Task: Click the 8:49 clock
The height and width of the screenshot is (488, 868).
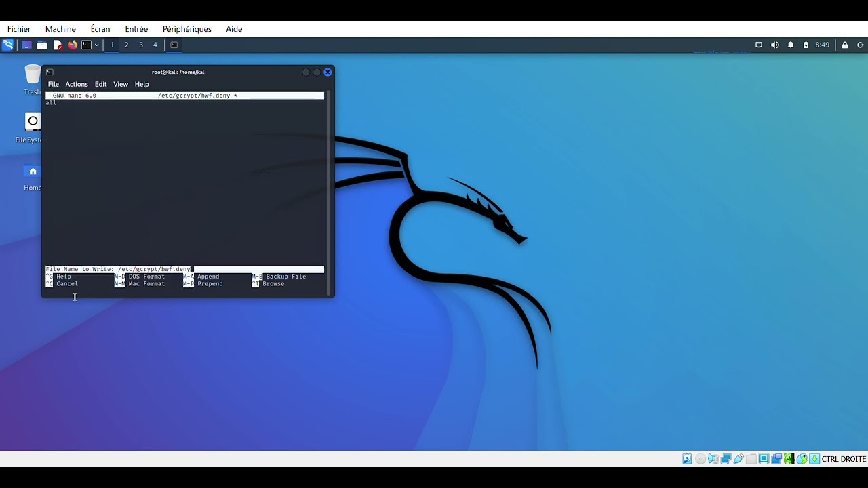Action: 823,45
